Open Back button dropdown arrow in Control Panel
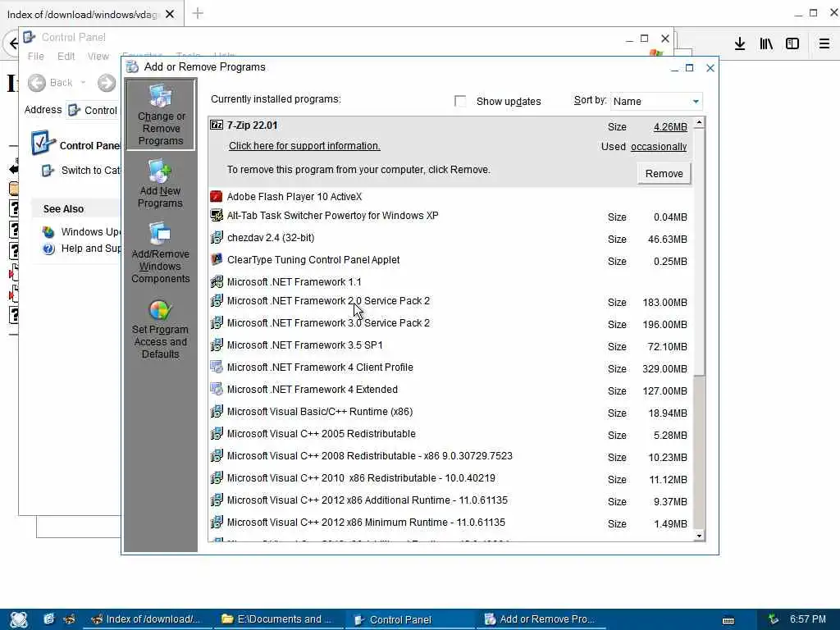This screenshot has height=630, width=840. pos(83,83)
